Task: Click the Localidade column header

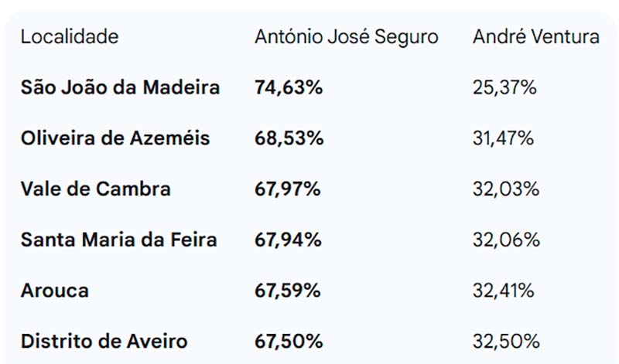Action: click(x=70, y=37)
